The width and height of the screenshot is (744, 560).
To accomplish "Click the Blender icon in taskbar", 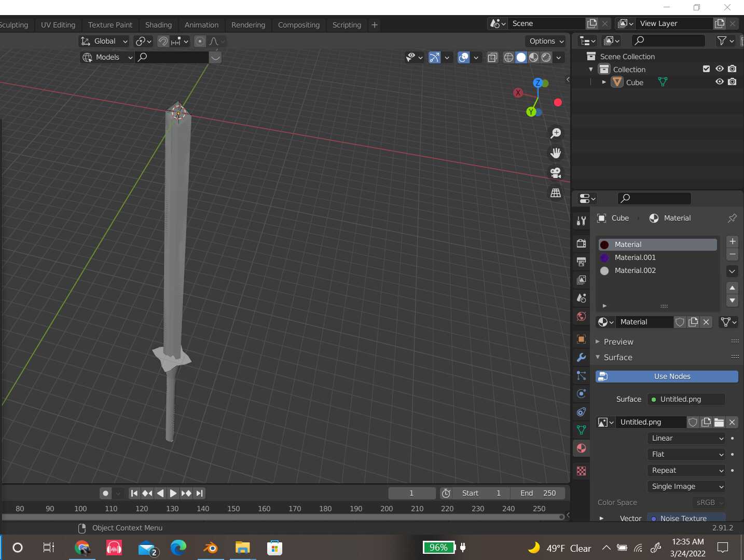I will tap(211, 548).
